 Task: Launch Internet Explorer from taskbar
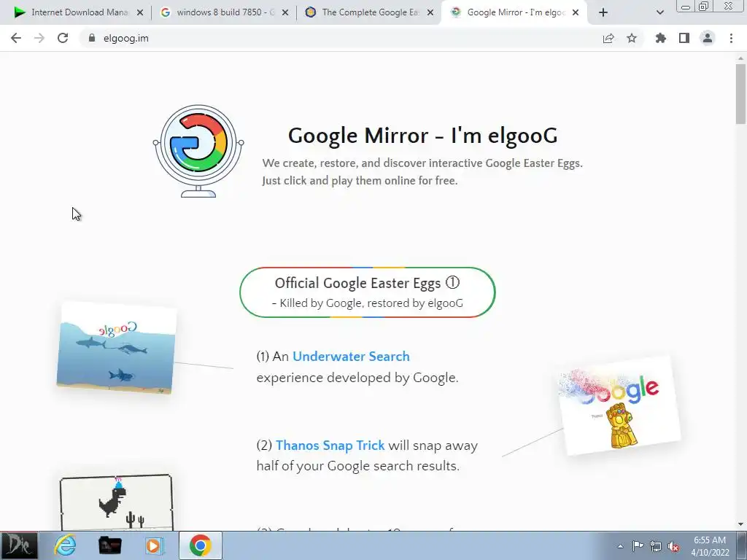click(x=65, y=545)
